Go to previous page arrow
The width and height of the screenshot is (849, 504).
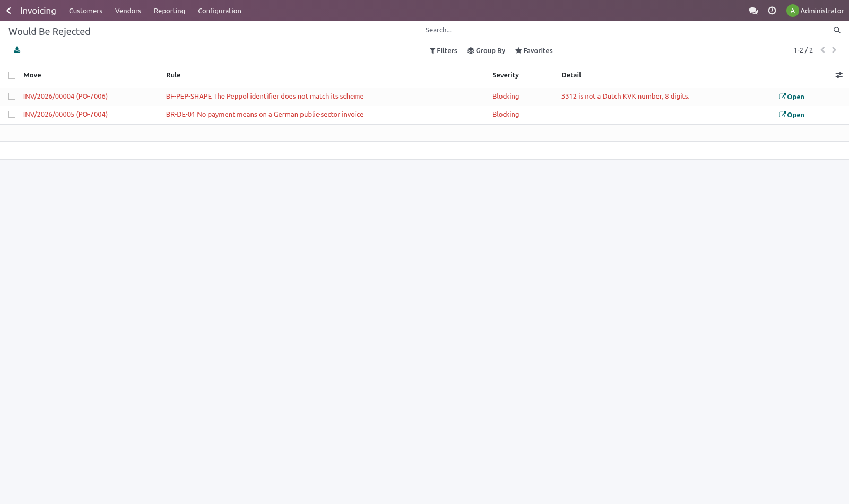(x=822, y=50)
